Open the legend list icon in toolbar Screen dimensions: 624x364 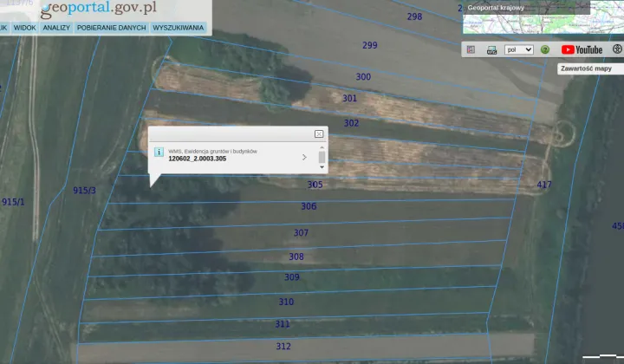tap(471, 50)
